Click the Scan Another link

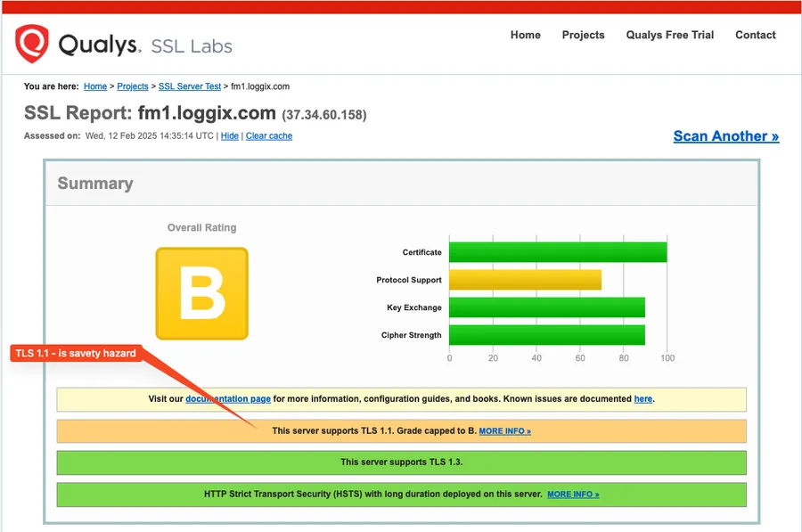pyautogui.click(x=725, y=136)
